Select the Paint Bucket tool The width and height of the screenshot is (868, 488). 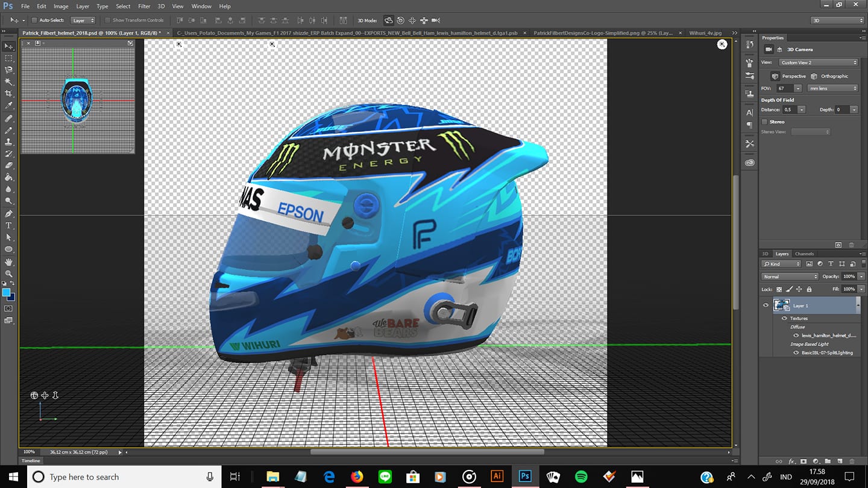coord(8,178)
